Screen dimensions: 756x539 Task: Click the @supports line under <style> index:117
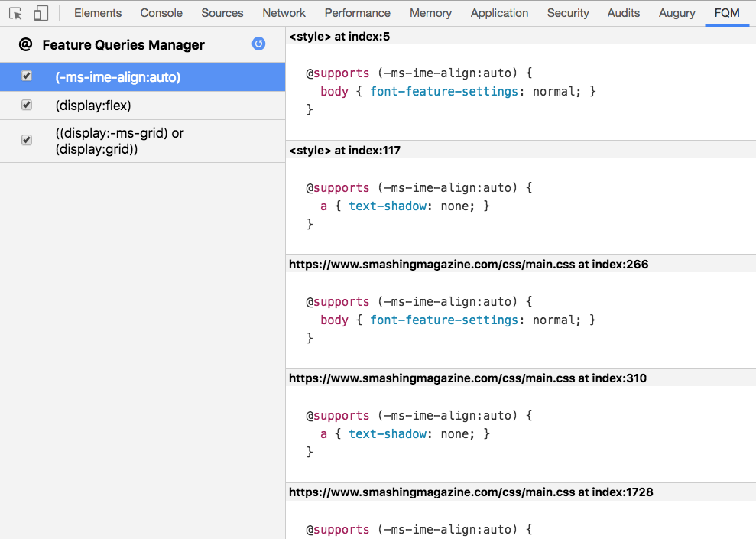[x=419, y=187]
